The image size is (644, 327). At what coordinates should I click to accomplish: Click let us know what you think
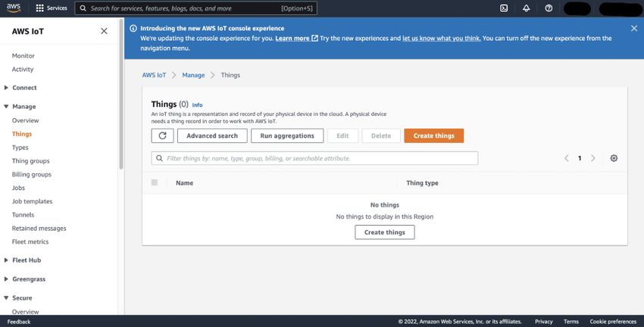coord(442,38)
